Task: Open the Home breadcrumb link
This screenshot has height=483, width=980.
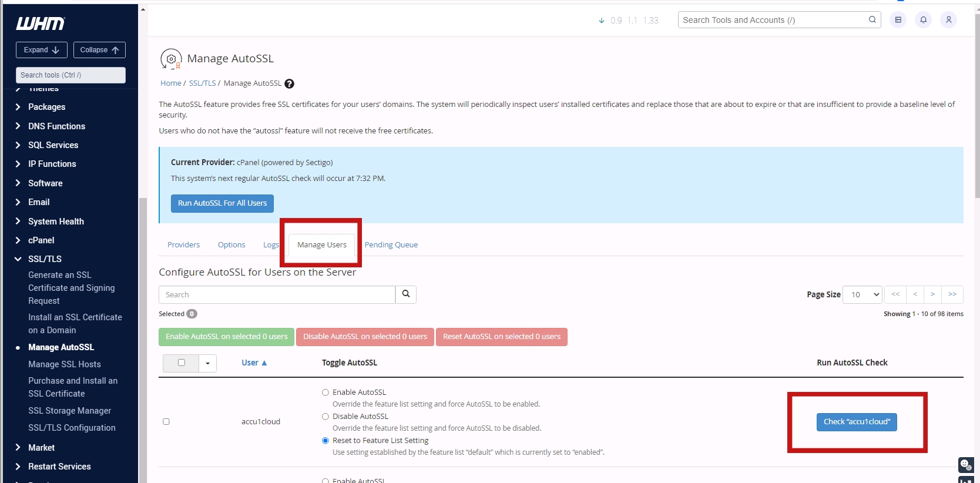Action: [171, 83]
